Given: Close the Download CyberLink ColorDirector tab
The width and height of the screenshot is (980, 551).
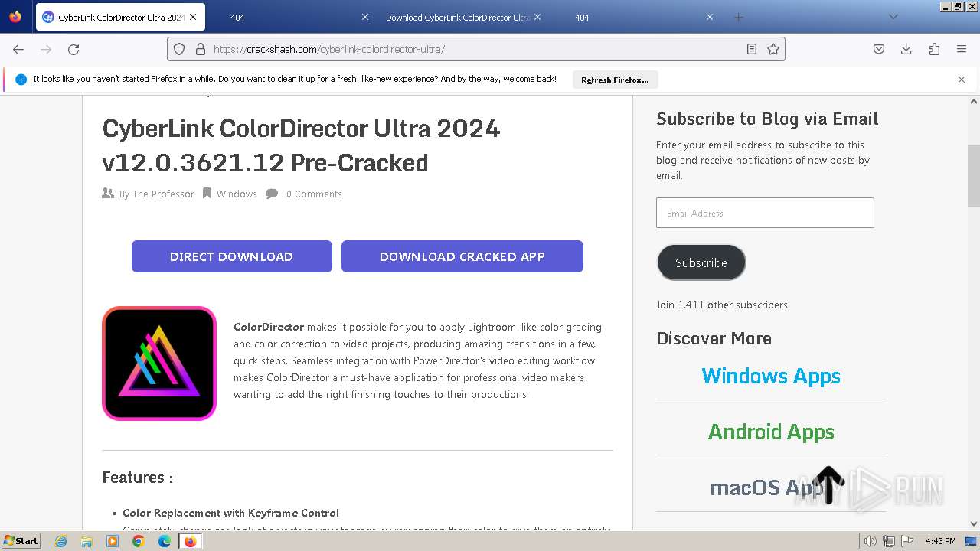Looking at the screenshot, I should tap(537, 17).
